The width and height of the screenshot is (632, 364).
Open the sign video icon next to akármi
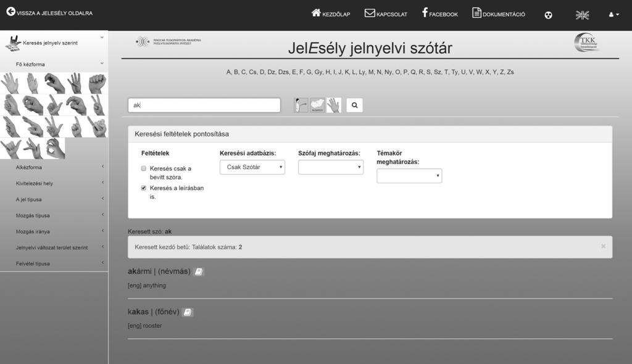pos(199,271)
